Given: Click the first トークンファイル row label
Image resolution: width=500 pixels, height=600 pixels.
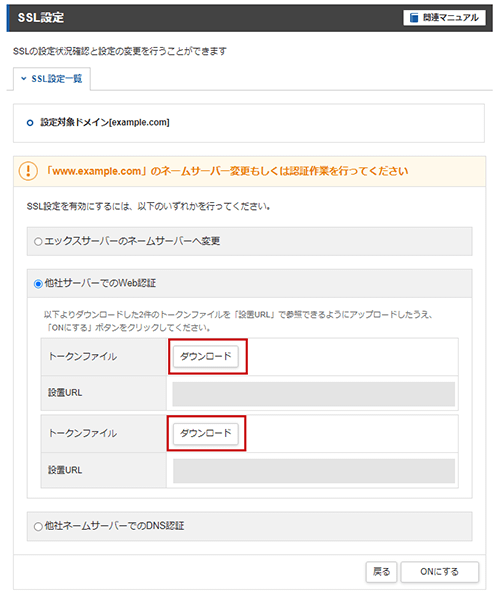Looking at the screenshot, I should pyautogui.click(x=83, y=357).
